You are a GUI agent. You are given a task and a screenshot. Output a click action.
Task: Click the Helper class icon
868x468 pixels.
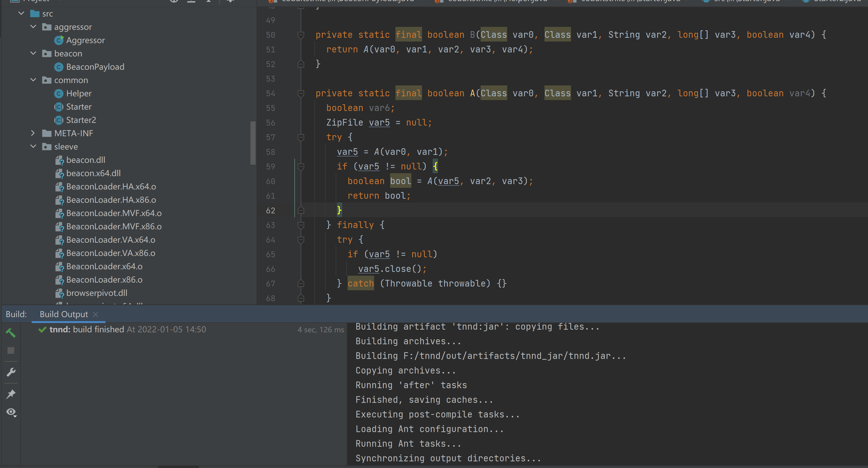(59, 94)
